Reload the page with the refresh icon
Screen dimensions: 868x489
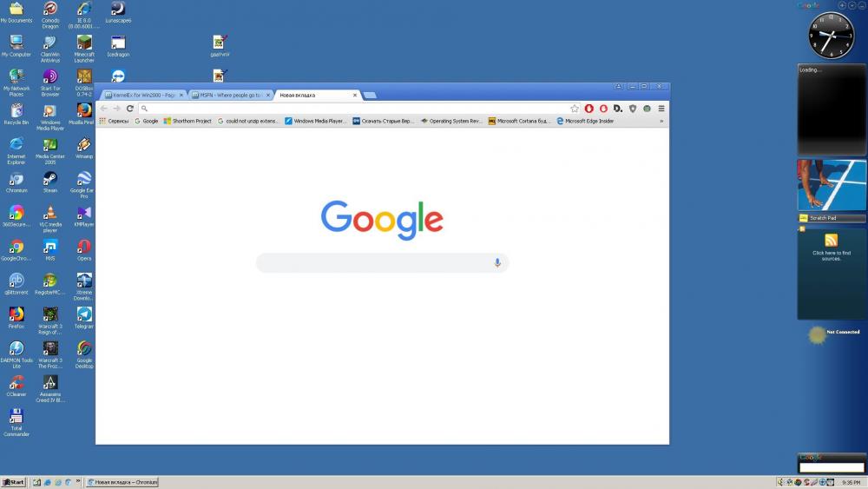click(130, 109)
